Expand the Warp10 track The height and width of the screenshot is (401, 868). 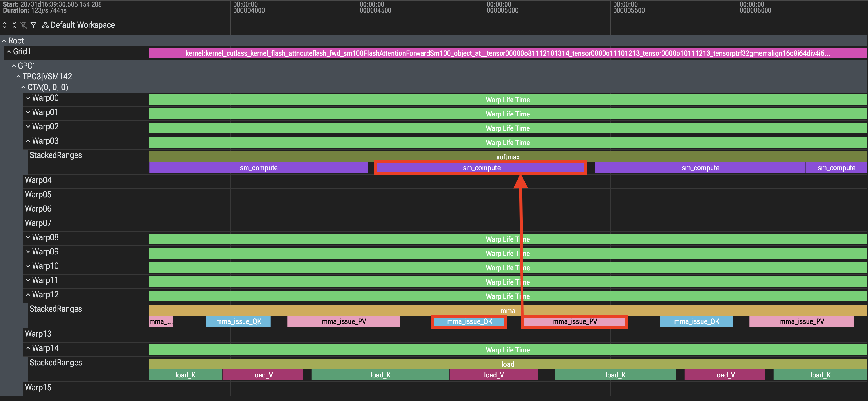coord(28,266)
